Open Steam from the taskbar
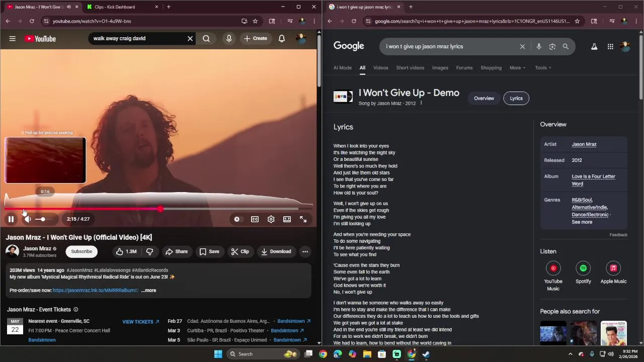The width and height of the screenshot is (644, 362). point(426,354)
